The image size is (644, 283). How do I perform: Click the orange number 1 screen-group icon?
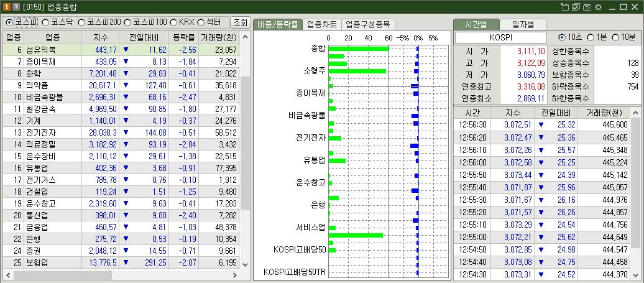pos(7,7)
